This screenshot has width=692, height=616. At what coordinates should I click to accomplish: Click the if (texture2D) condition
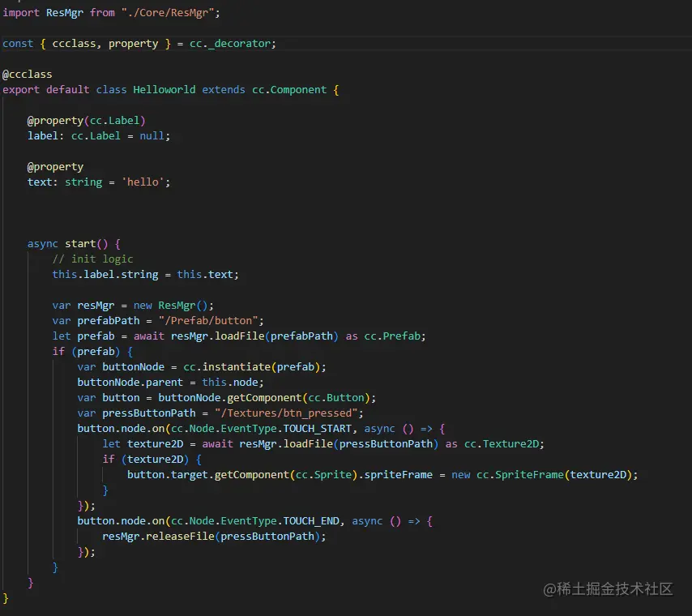coord(145,460)
